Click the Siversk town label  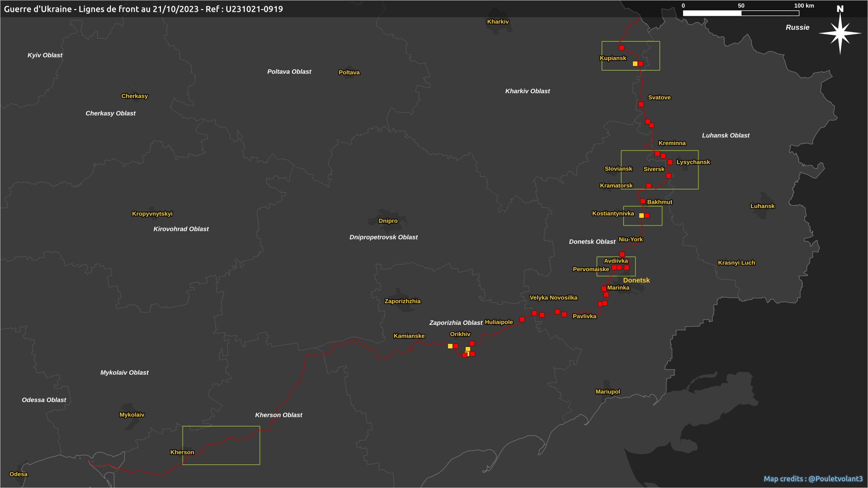coord(654,169)
